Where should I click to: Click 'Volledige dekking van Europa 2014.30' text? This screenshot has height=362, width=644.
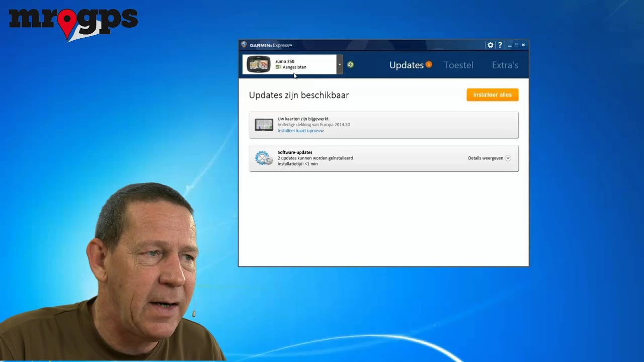click(x=314, y=125)
